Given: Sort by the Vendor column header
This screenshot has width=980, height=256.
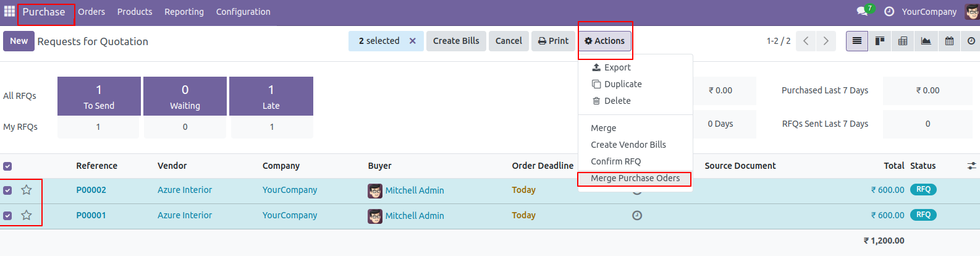Looking at the screenshot, I should click(172, 166).
